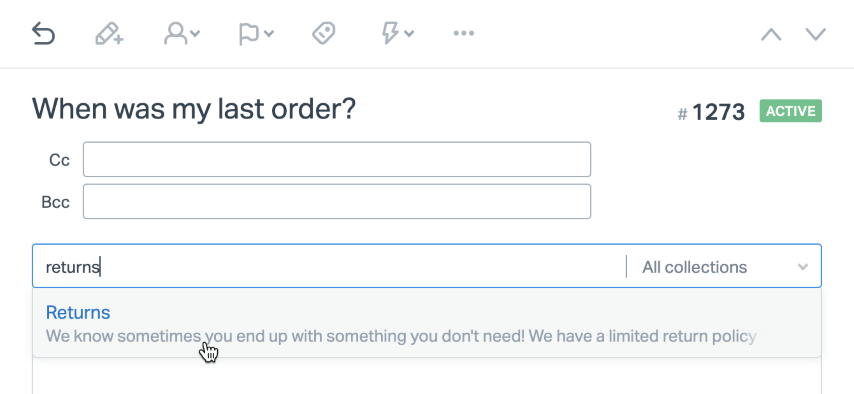Open the three-dot more options menu
Viewport: 854px width, 394px height.
463,33
